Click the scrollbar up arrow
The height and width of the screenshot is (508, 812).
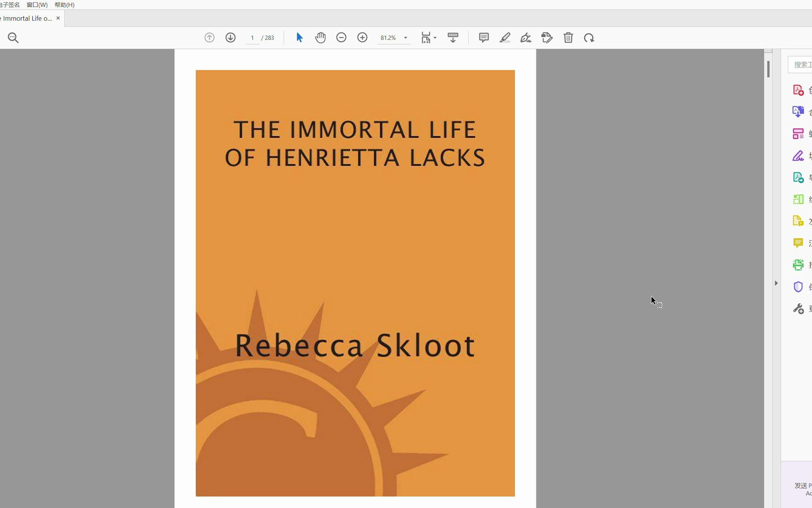click(x=768, y=51)
